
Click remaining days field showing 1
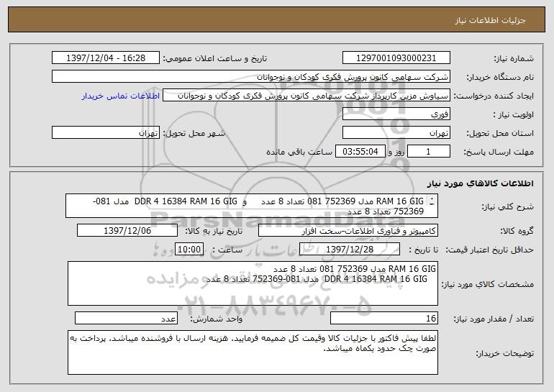coord(429,152)
